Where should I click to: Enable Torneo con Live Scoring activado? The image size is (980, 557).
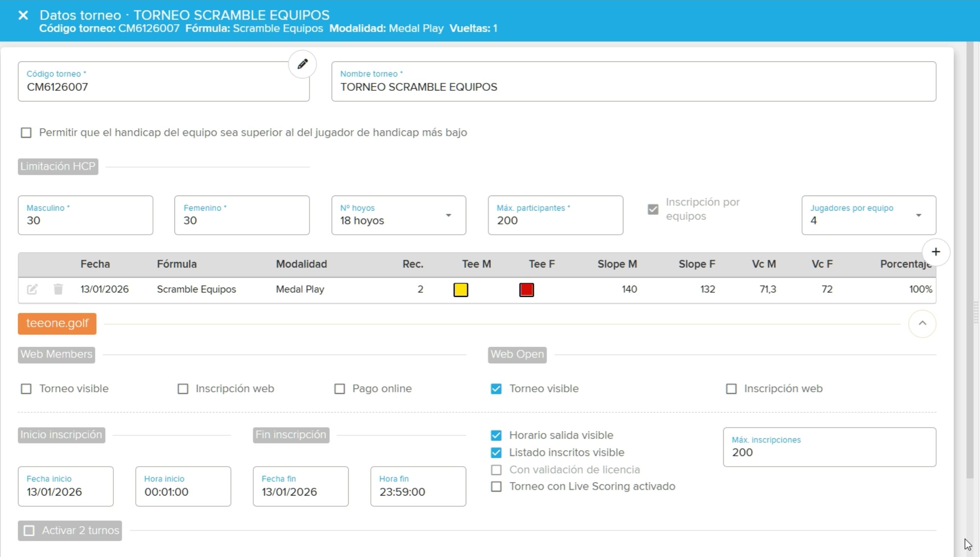point(496,487)
